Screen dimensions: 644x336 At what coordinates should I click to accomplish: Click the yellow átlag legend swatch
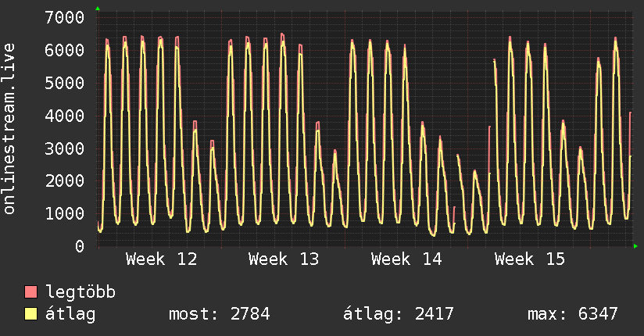coord(30,314)
